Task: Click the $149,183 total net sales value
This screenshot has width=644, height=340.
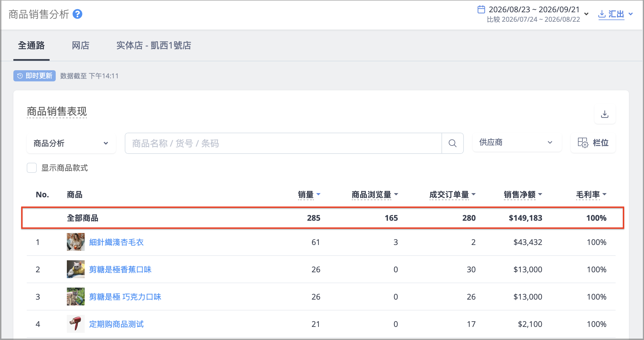Action: click(525, 218)
